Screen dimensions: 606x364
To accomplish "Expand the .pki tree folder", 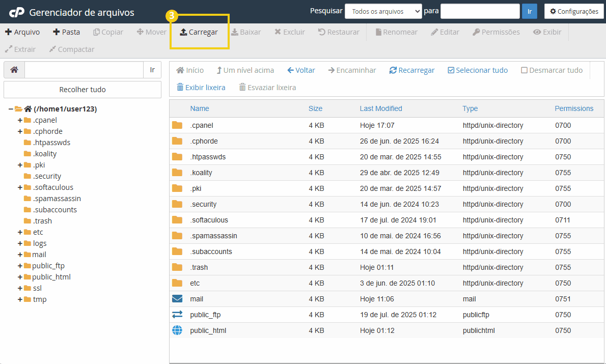I will 20,165.
